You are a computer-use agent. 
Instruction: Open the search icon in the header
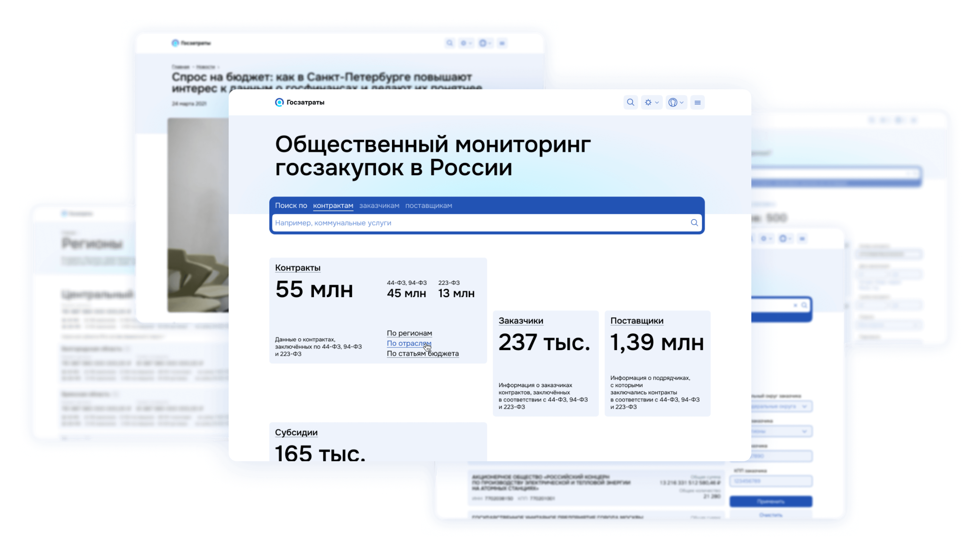[x=631, y=102]
